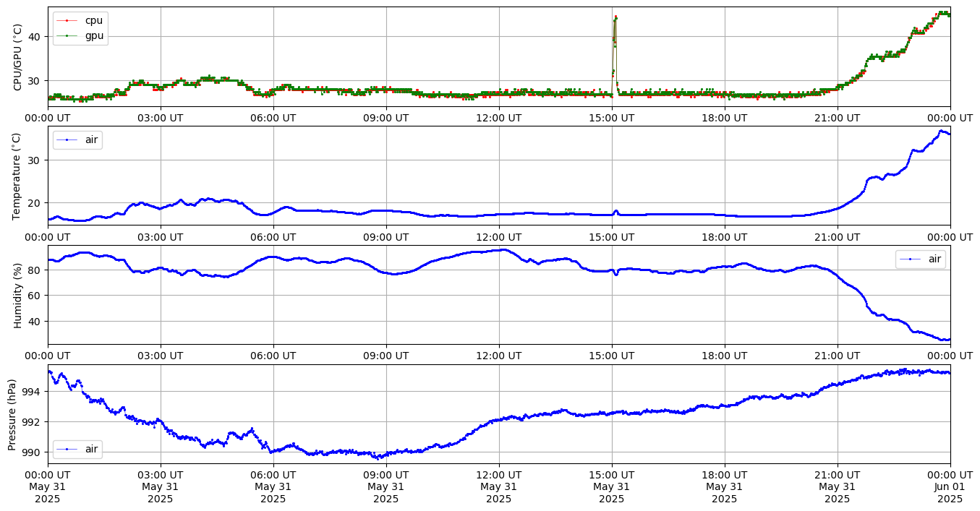This screenshot has width=980, height=511.
Task: Click 12:00 UT label under CPU/GPU plot
Action: pos(499,117)
